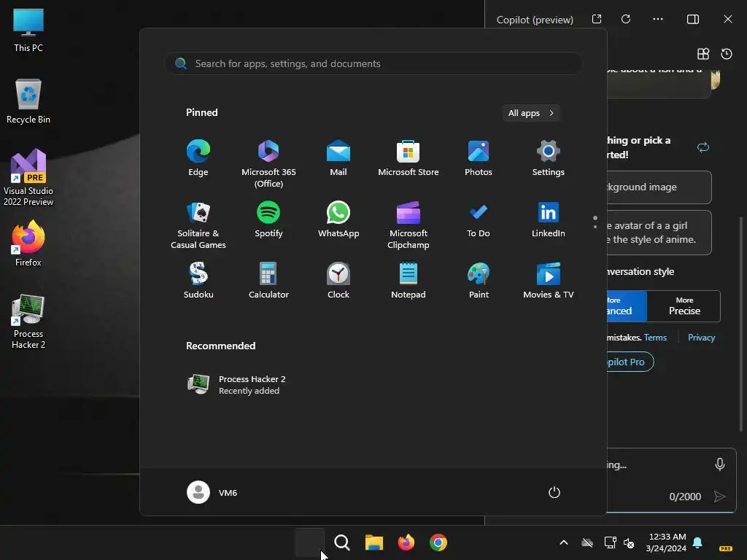Screen dimensions: 747x560
Task: Click the Windows Start taskbar button
Action: point(309,542)
